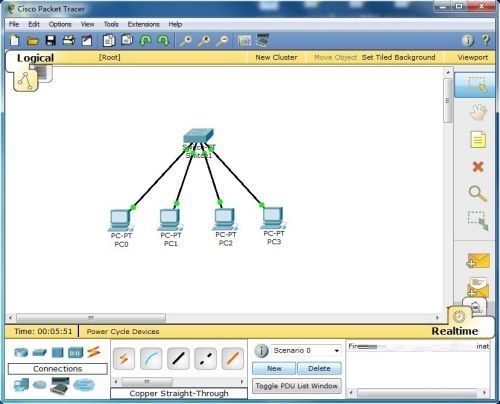Open the Edit menu
The image size is (500, 404).
(x=34, y=24)
